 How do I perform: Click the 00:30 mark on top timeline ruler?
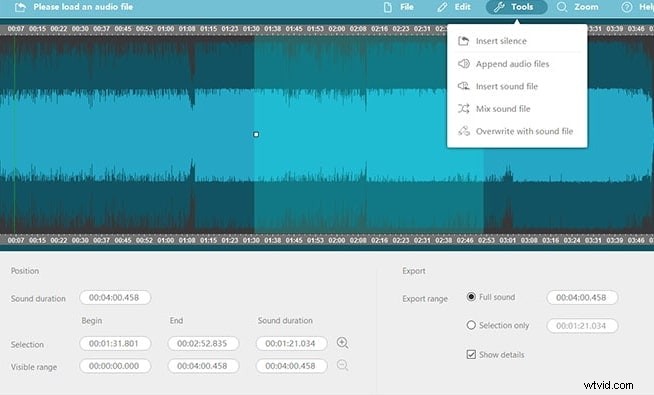click(x=80, y=29)
